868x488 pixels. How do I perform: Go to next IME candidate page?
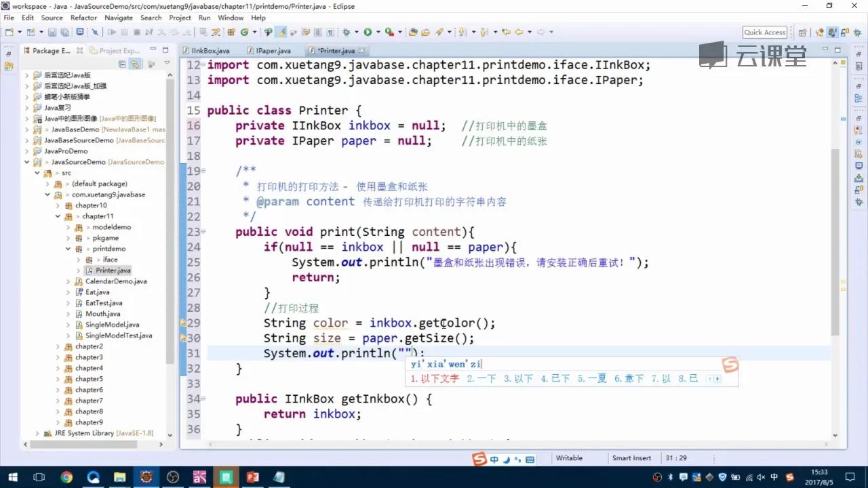click(717, 379)
